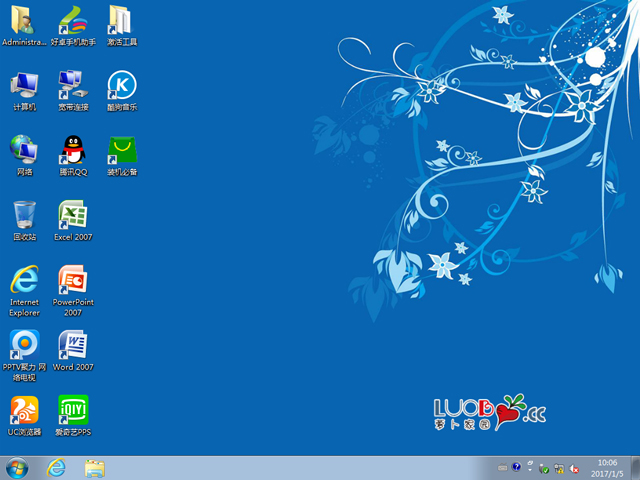This screenshot has height=480, width=640.
Task: Select the Word 2007 desktop icon
Action: pyautogui.click(x=73, y=346)
